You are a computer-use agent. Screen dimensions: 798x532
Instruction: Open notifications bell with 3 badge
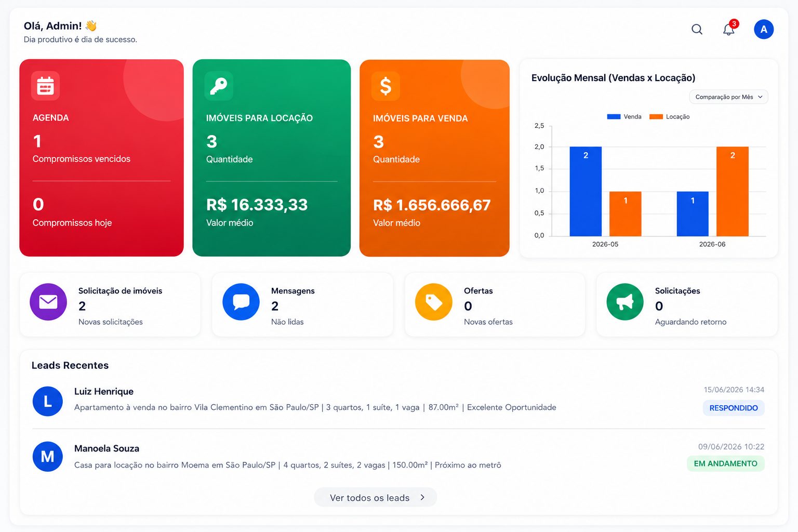(729, 29)
